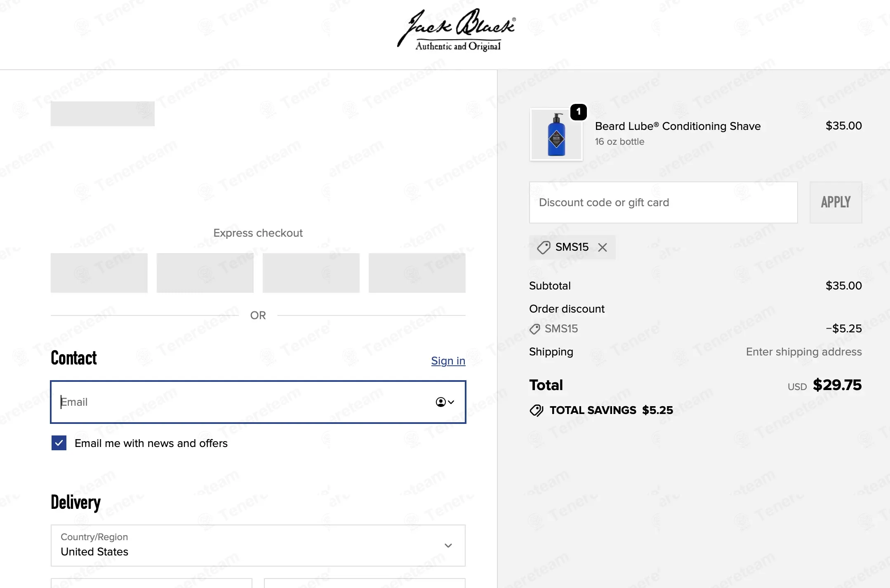890x588 pixels.
Task: Uncheck Email me with news and offers
Action: [x=59, y=443]
